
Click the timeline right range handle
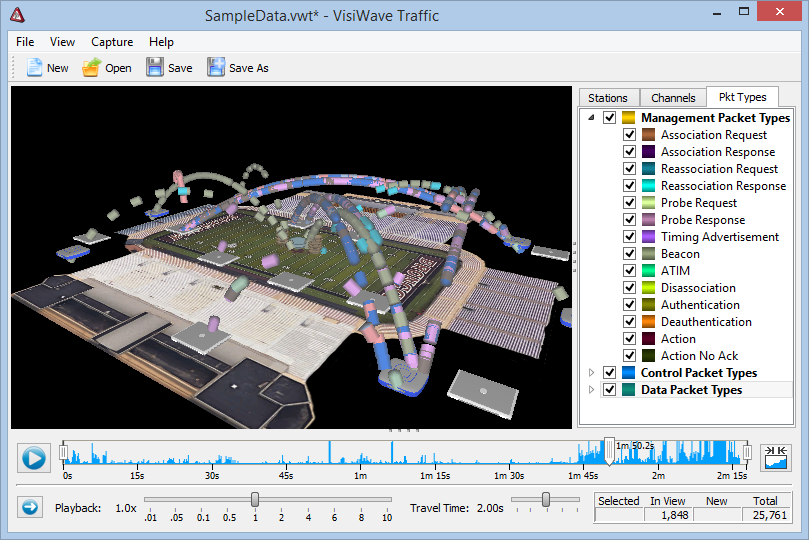(747, 452)
